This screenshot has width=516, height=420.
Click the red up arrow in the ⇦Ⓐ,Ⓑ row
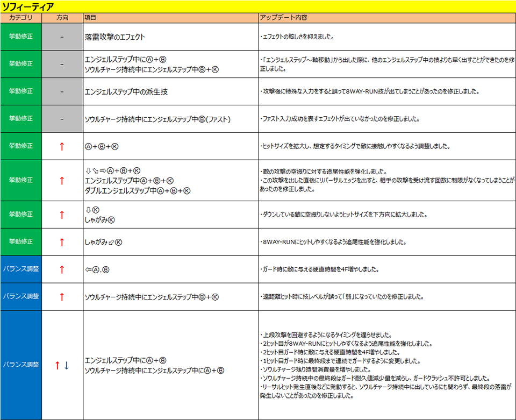[x=62, y=269]
